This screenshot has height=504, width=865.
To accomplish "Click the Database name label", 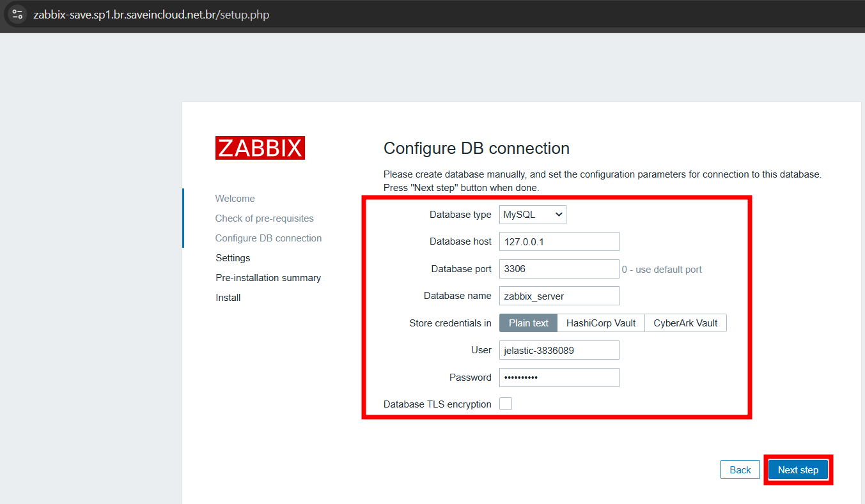I will [458, 296].
